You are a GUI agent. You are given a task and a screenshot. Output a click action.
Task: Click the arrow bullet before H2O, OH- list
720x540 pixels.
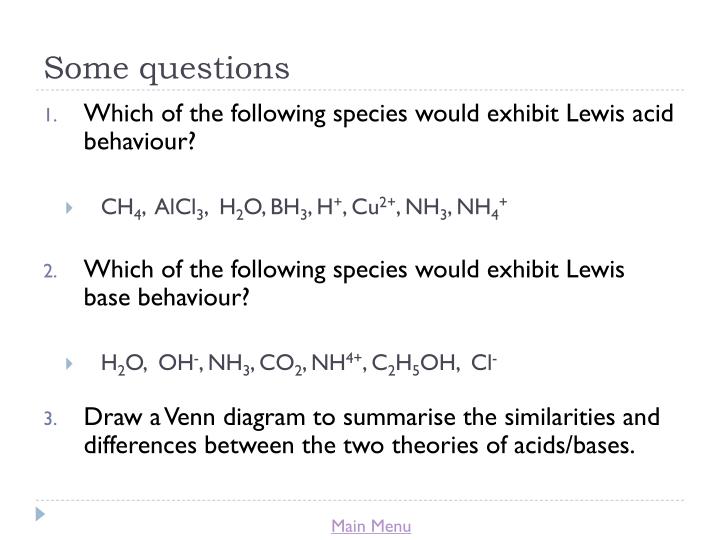pos(69,364)
